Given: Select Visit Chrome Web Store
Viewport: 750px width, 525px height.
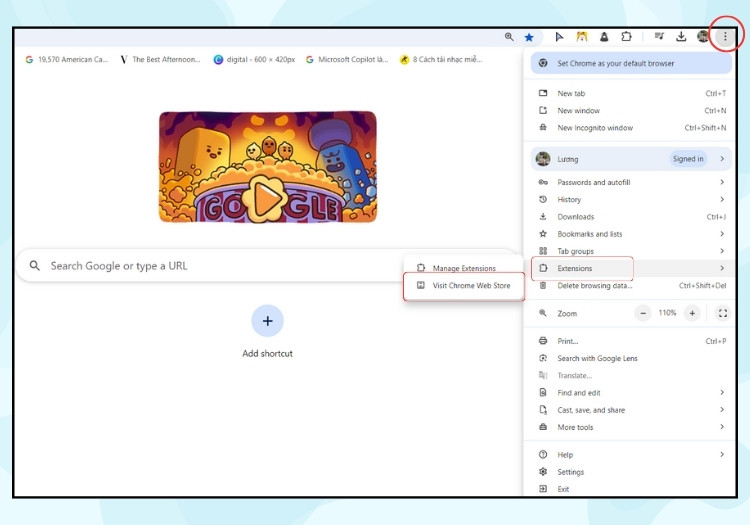Looking at the screenshot, I should [x=464, y=285].
